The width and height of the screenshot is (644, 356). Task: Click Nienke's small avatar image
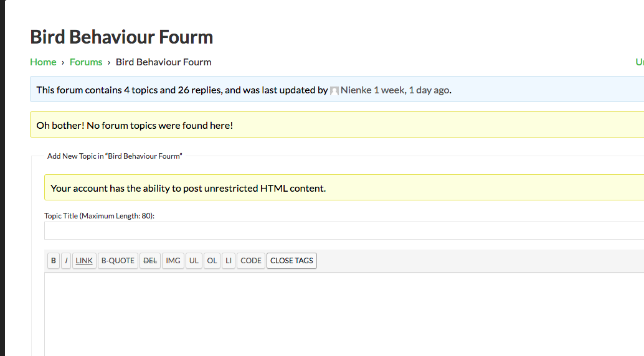(334, 91)
